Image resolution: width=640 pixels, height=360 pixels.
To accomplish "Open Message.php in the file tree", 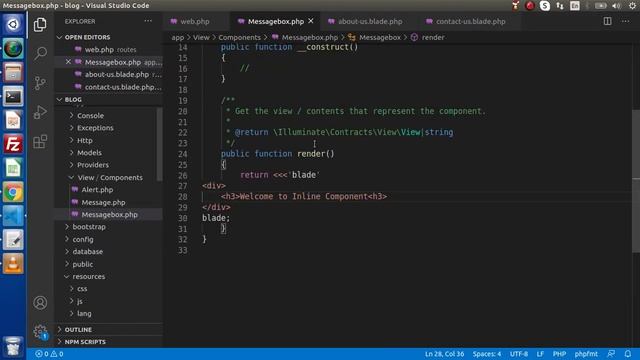I will [103, 202].
